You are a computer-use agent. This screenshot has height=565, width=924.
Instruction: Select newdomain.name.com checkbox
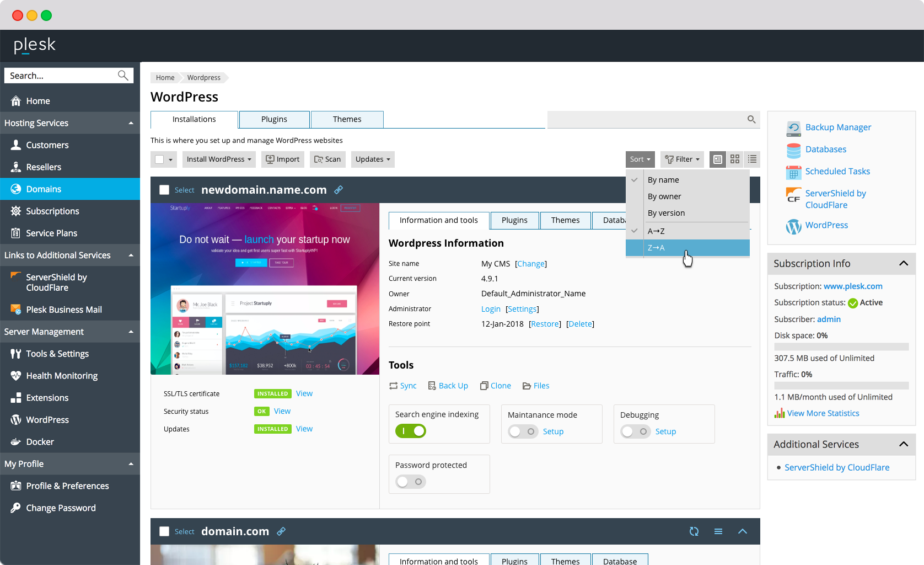(x=164, y=190)
